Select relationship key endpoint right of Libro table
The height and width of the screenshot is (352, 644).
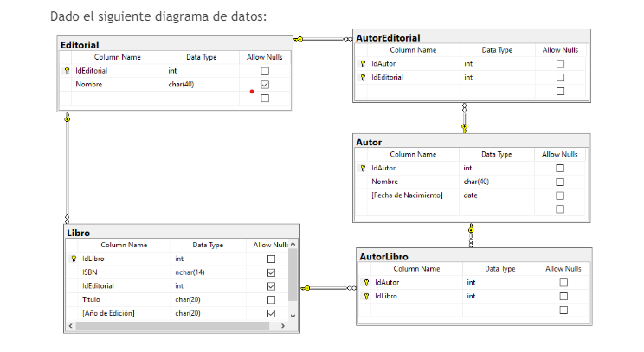(306, 288)
